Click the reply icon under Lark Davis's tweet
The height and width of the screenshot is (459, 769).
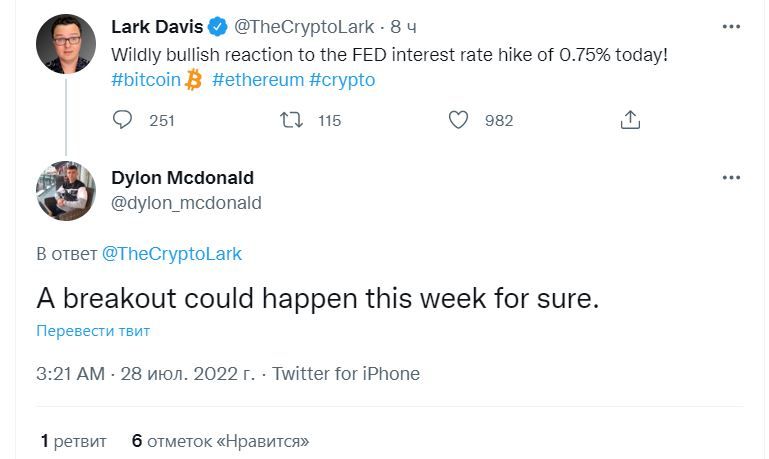[122, 120]
